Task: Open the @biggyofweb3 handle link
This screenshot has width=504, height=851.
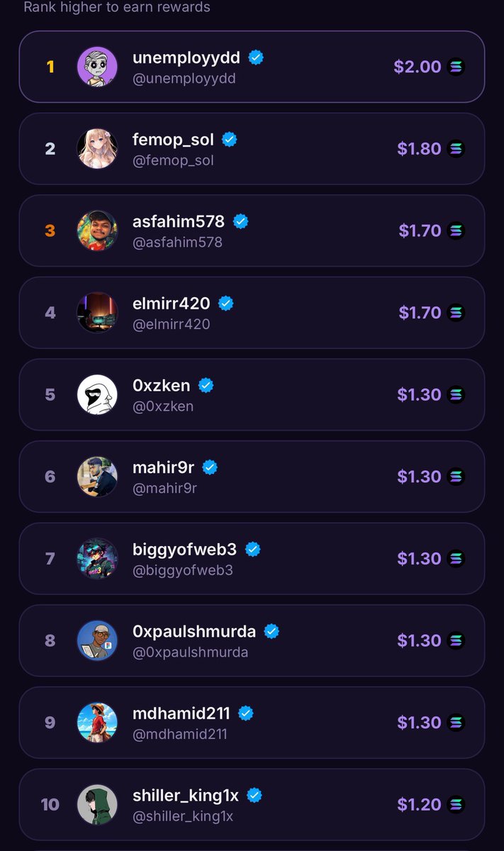Action: tap(183, 570)
